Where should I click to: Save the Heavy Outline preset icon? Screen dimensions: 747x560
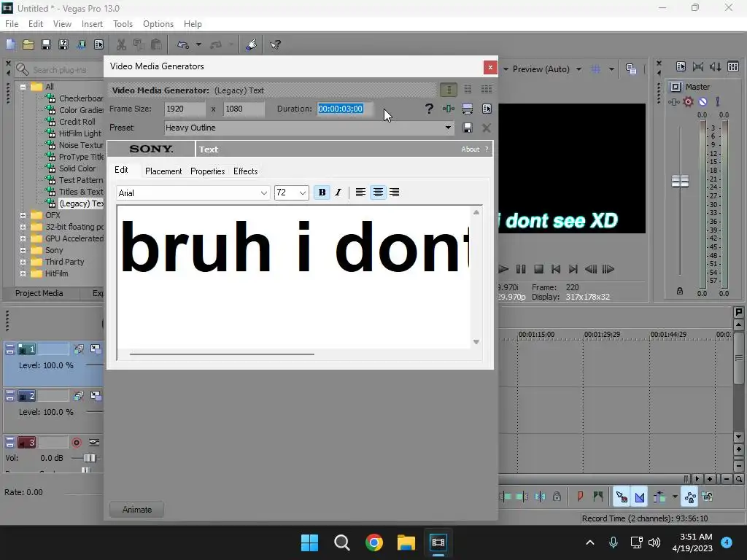click(468, 128)
